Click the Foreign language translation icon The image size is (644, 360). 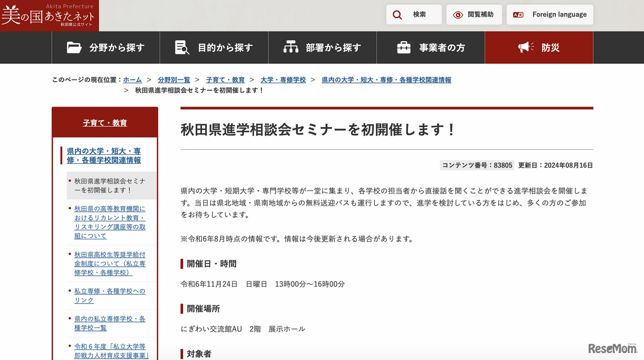click(x=517, y=15)
